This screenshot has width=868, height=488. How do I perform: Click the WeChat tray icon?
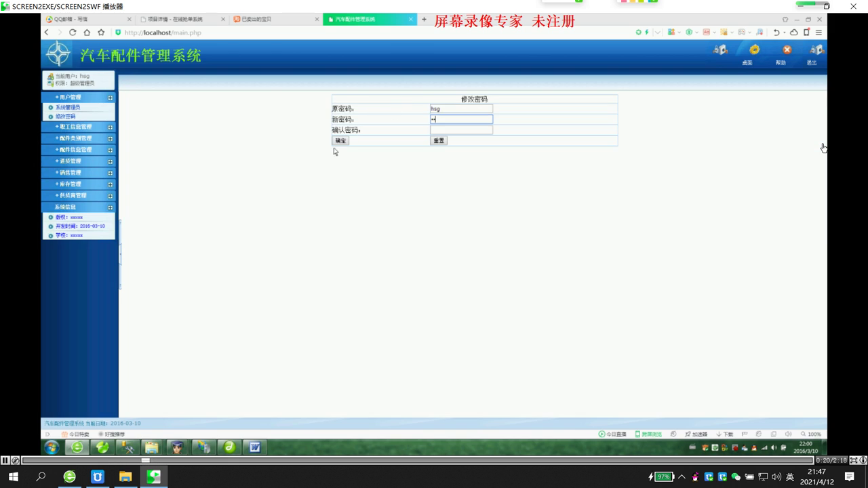736,477
